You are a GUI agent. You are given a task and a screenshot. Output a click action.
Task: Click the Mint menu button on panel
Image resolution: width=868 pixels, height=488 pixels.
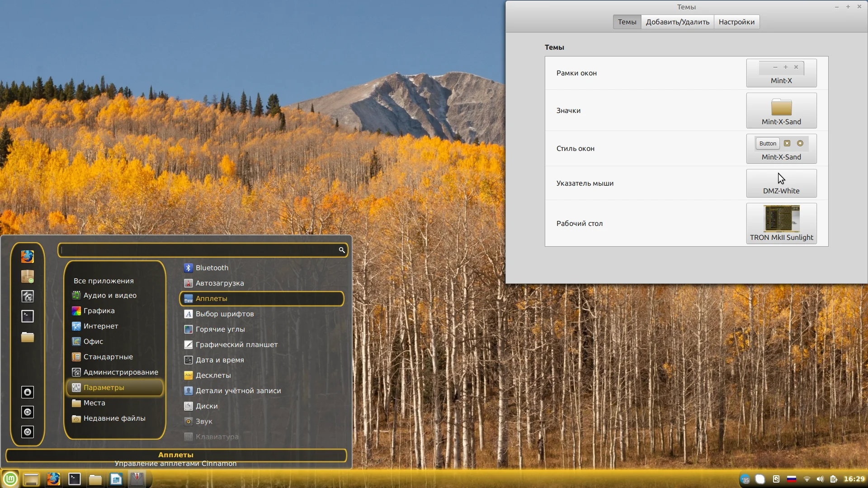(10, 479)
